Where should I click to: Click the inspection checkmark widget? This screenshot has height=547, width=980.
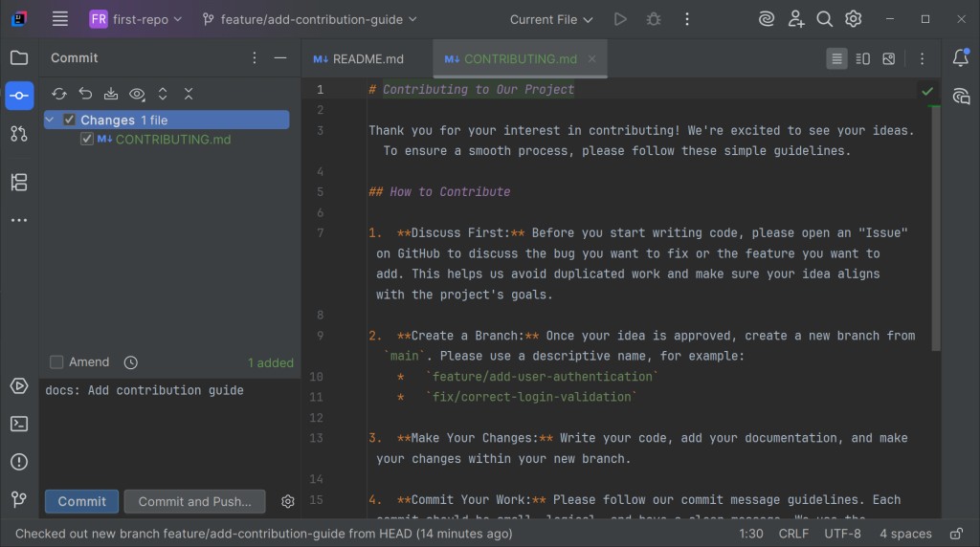click(927, 91)
